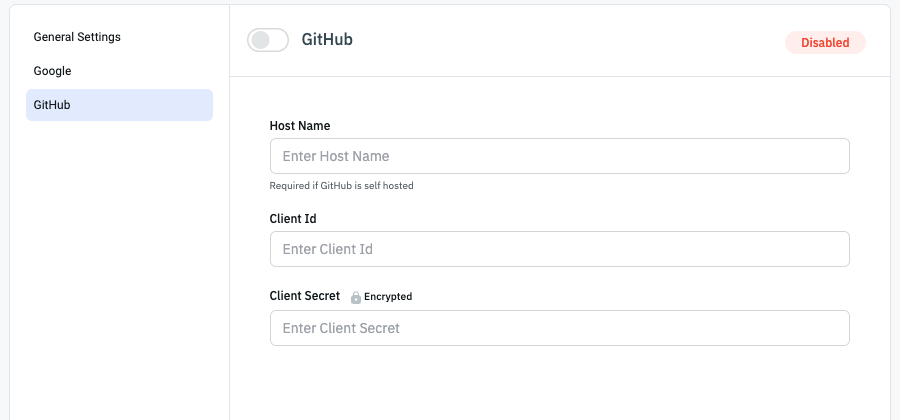Click the 'Required if GitHub is self hosted' hint
This screenshot has height=420, width=900.
pyautogui.click(x=341, y=186)
